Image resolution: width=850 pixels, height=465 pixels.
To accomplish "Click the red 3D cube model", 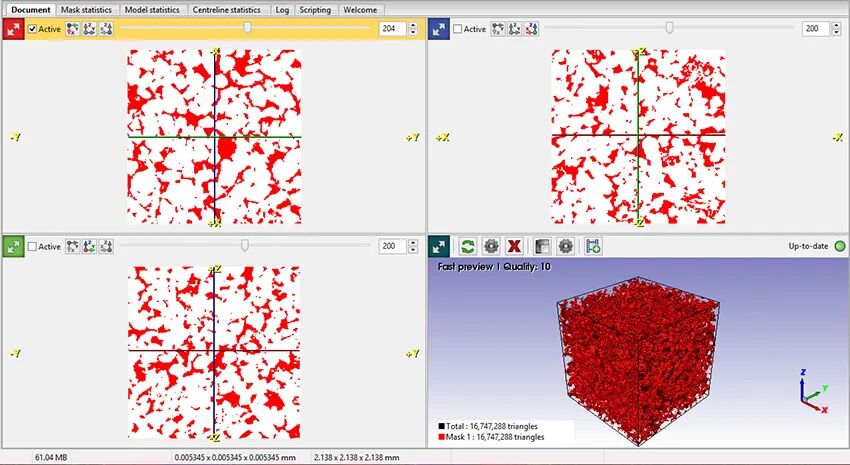I will [x=639, y=360].
